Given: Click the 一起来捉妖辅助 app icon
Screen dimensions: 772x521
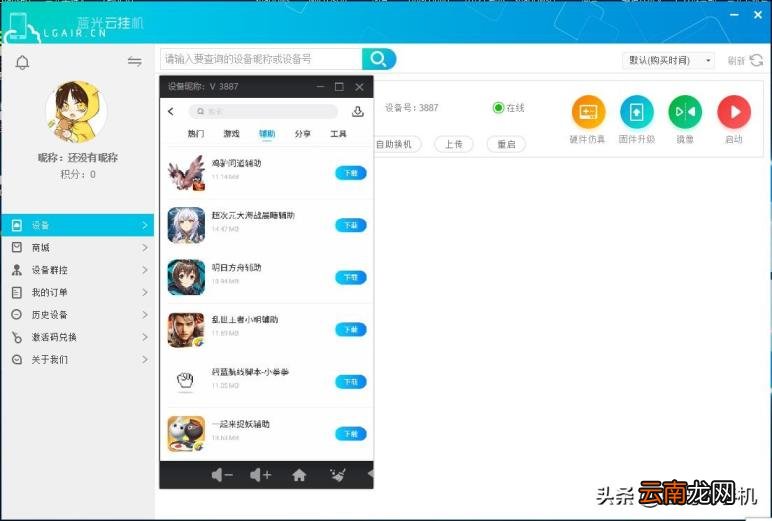Looking at the screenshot, I should tap(186, 434).
